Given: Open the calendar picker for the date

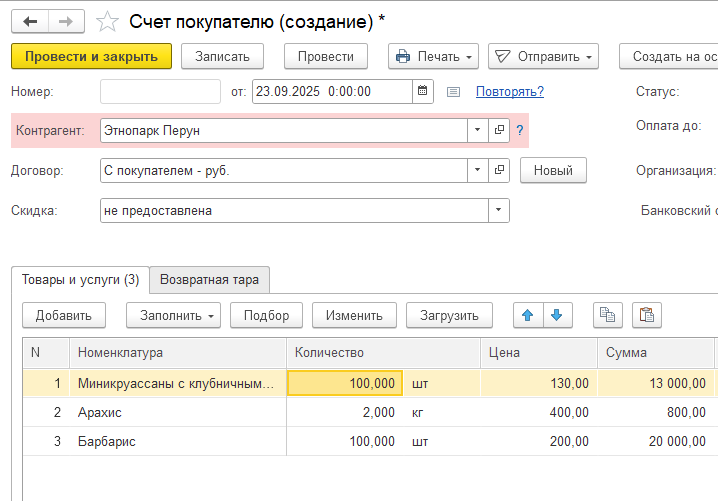Looking at the screenshot, I should pyautogui.click(x=423, y=91).
